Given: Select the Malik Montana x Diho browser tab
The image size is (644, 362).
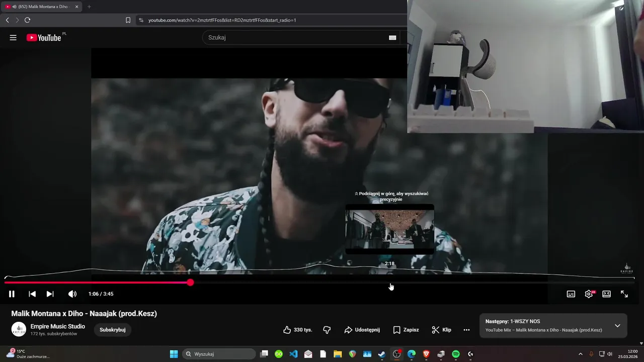Looking at the screenshot, I should [x=42, y=7].
